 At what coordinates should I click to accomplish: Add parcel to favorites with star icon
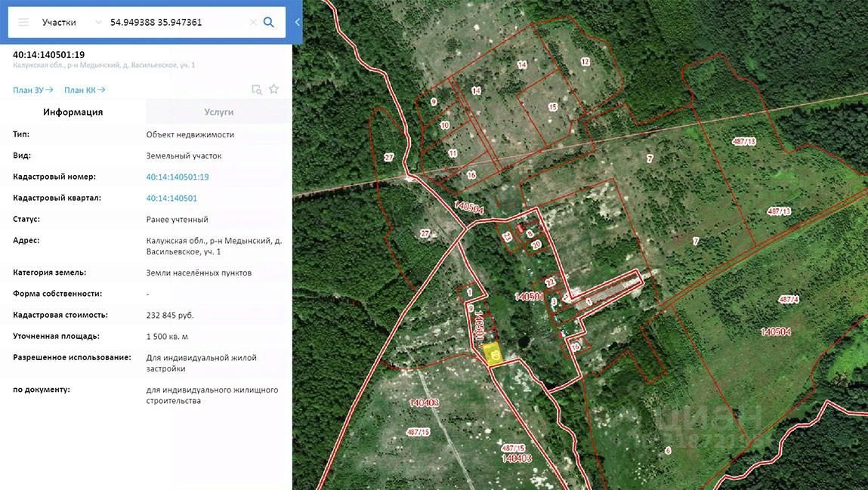273,89
